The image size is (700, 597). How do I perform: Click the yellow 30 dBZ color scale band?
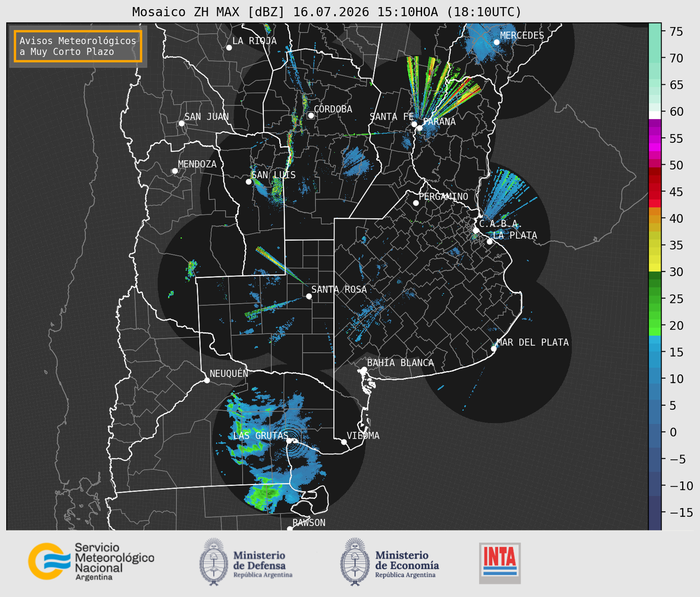pos(654,268)
